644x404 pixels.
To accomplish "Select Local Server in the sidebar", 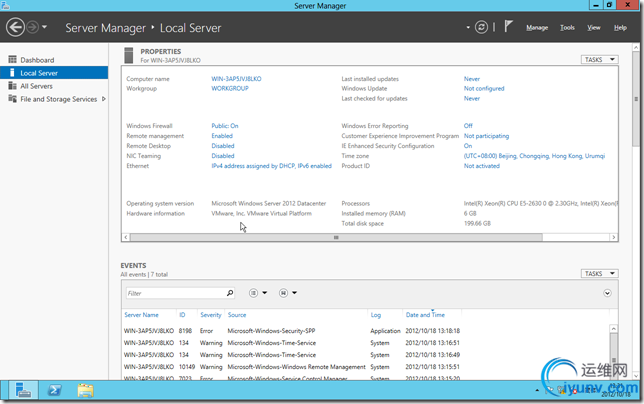I will click(x=54, y=73).
